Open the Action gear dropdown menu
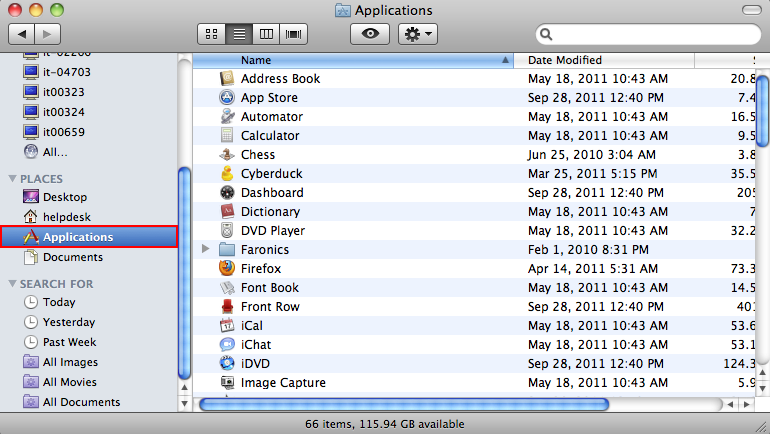Screen dimensions: 770x434 tap(417, 34)
